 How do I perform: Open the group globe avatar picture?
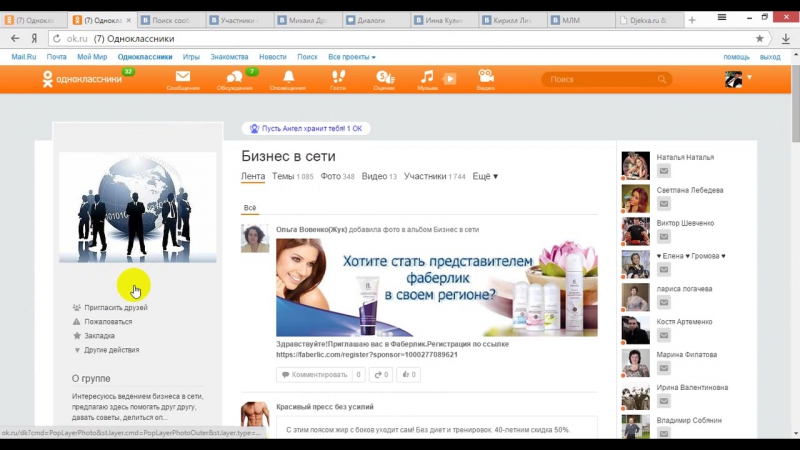point(138,207)
